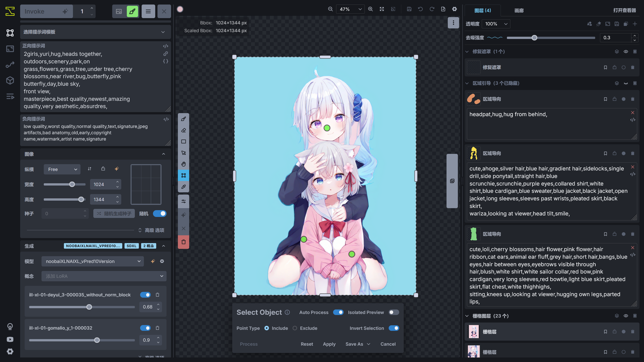Click 打开查看器 to open the viewer
644x362 pixels.
[625, 11]
